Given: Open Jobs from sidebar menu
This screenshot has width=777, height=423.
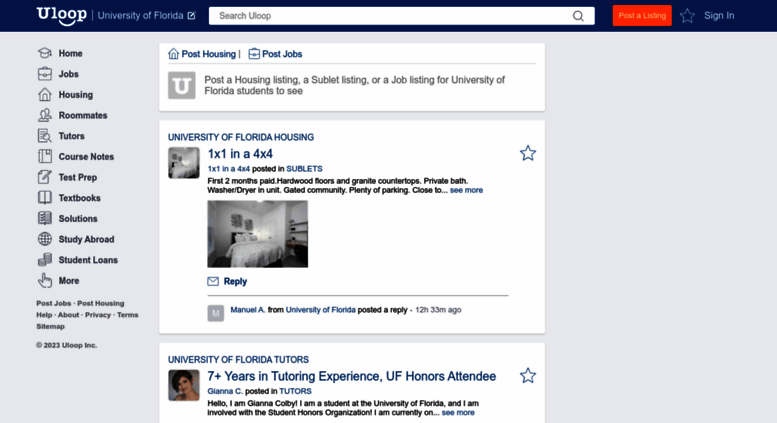Looking at the screenshot, I should pos(68,74).
